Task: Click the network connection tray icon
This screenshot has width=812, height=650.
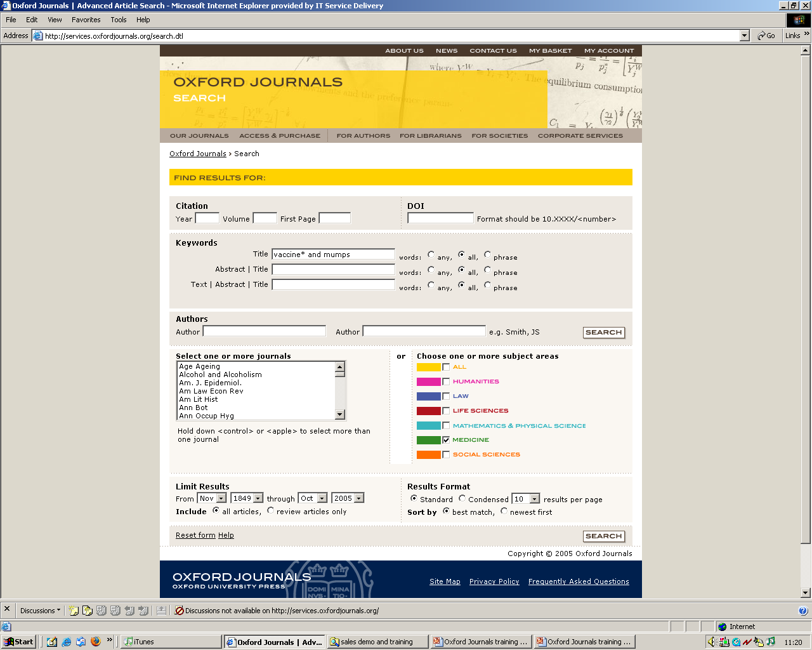Action: (x=724, y=642)
